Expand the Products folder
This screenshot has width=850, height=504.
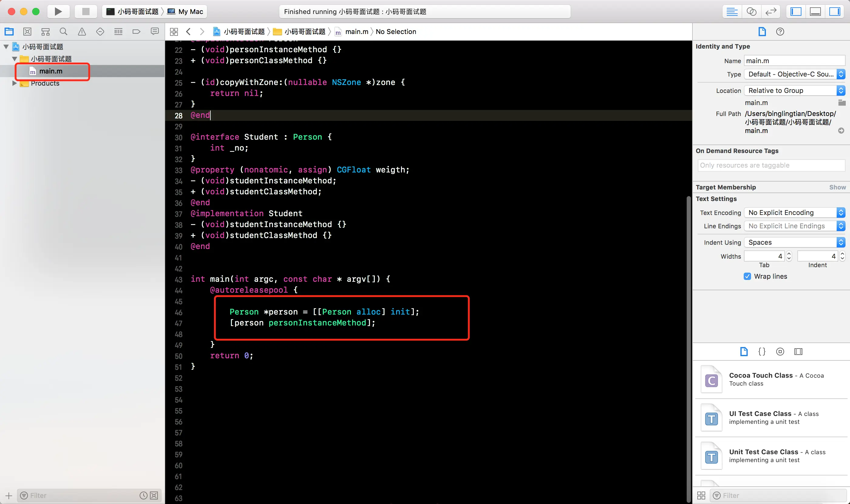[x=14, y=83]
